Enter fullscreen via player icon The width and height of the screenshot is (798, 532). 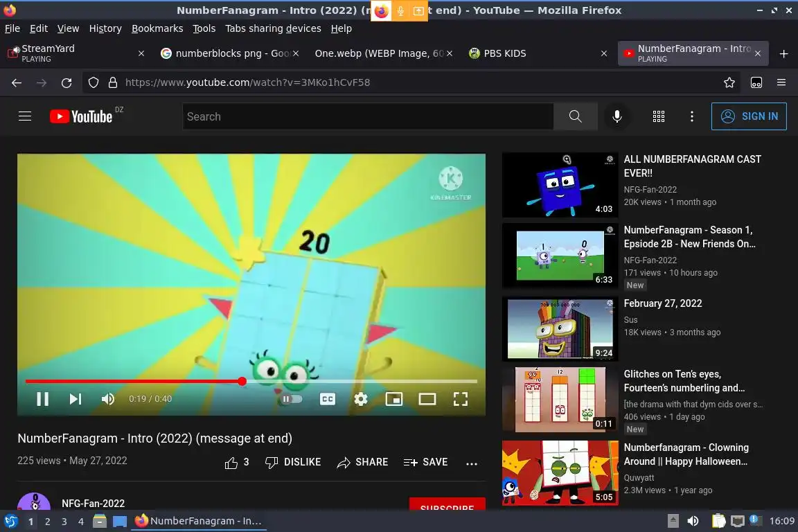[x=461, y=399]
